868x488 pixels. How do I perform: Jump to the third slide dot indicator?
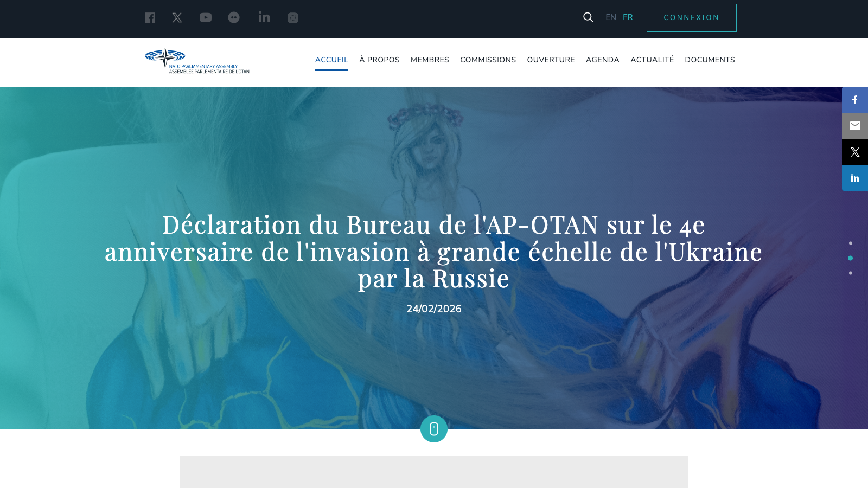click(x=851, y=273)
